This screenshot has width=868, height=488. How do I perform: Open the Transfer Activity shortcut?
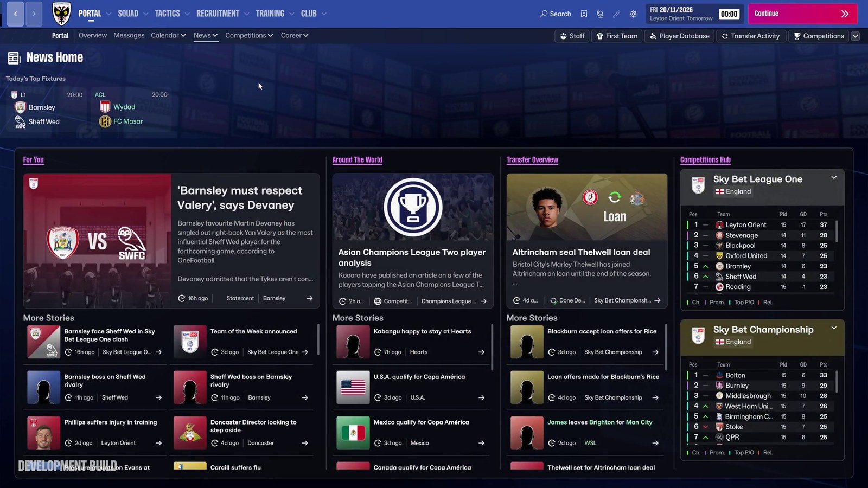pos(750,36)
